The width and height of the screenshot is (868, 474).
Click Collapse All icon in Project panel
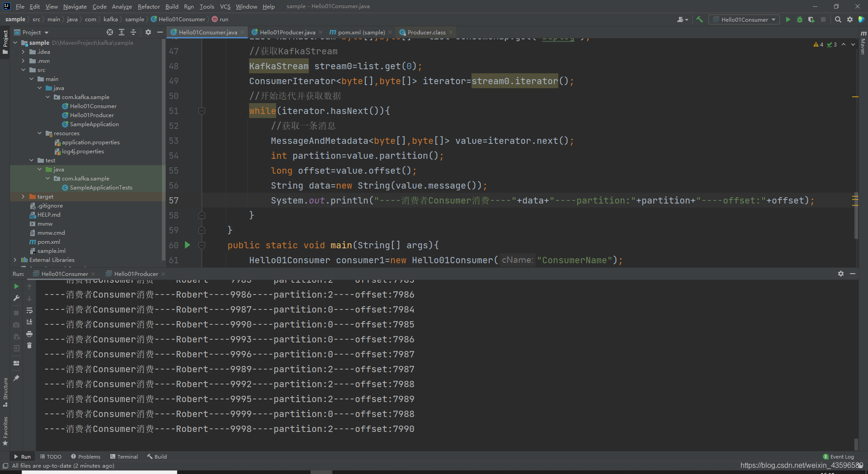click(x=133, y=32)
